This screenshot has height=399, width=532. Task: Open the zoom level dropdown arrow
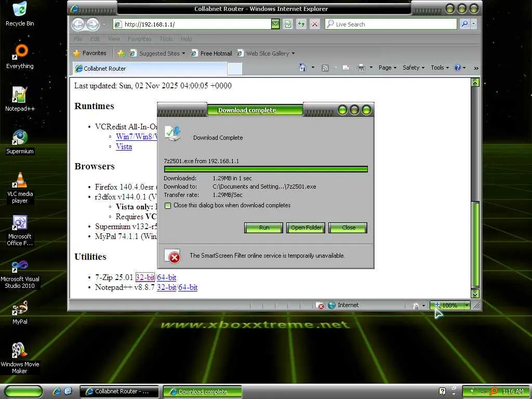pos(467,305)
